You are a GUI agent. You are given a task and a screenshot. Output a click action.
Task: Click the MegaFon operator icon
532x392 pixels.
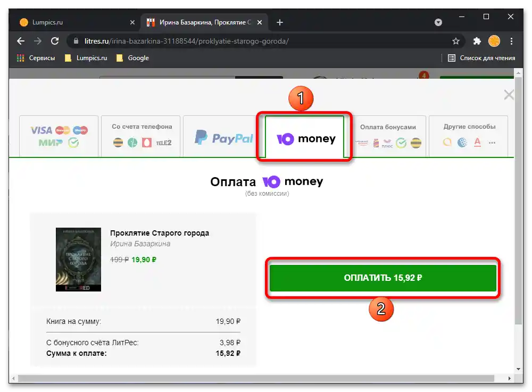click(x=132, y=143)
